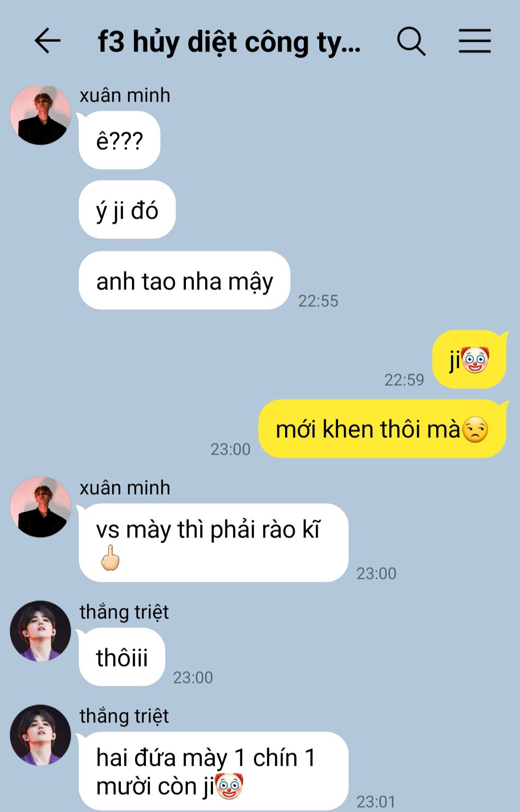Tap the hai đứa mày 1 chín 1 mười message
This screenshot has width=520, height=812.
213,771
